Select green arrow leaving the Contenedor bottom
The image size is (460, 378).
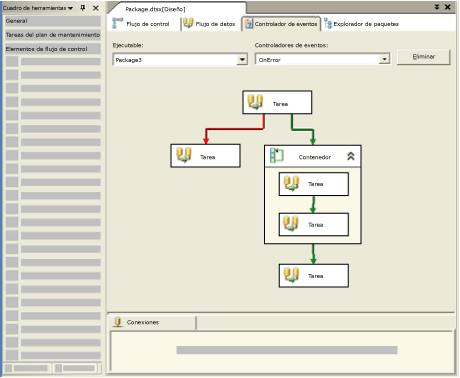tap(313, 254)
